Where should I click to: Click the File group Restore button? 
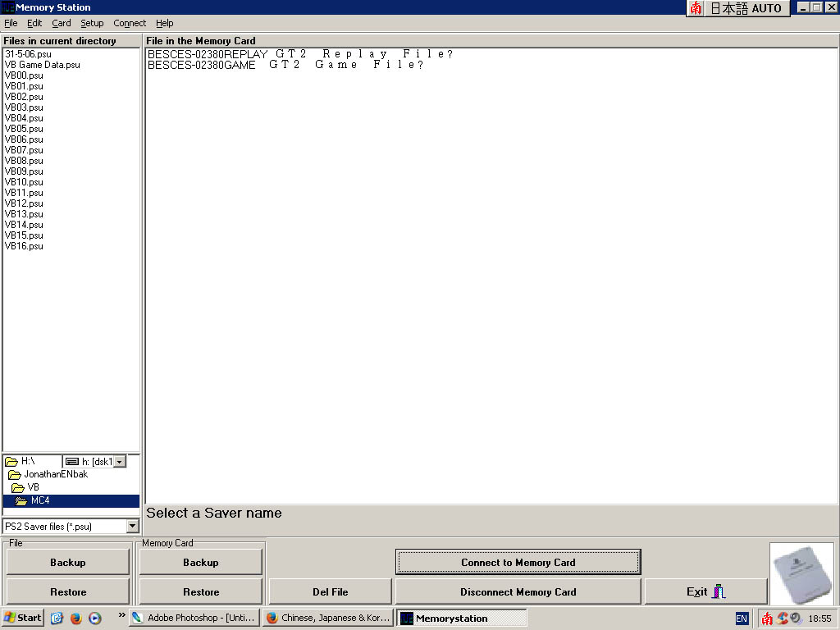click(x=68, y=592)
